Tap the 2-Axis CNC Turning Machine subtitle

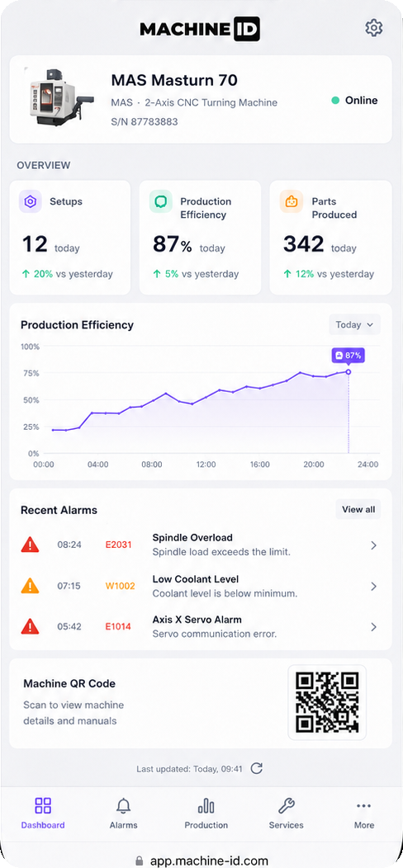click(x=211, y=102)
